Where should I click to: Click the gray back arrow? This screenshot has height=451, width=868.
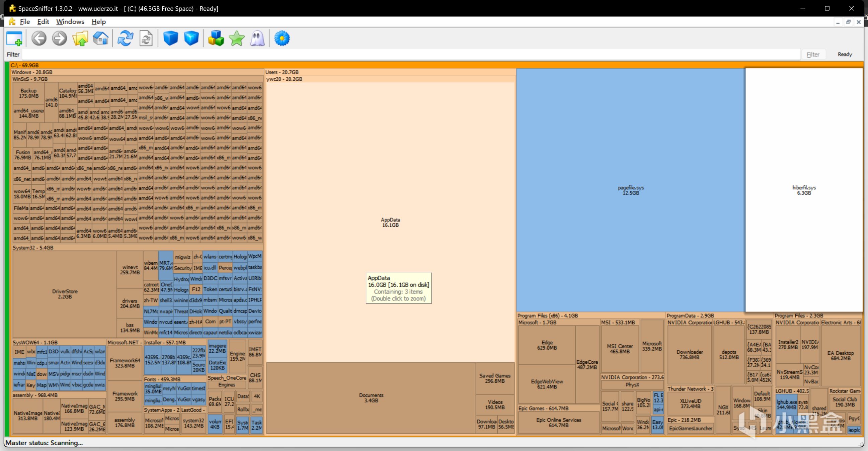[x=39, y=38]
